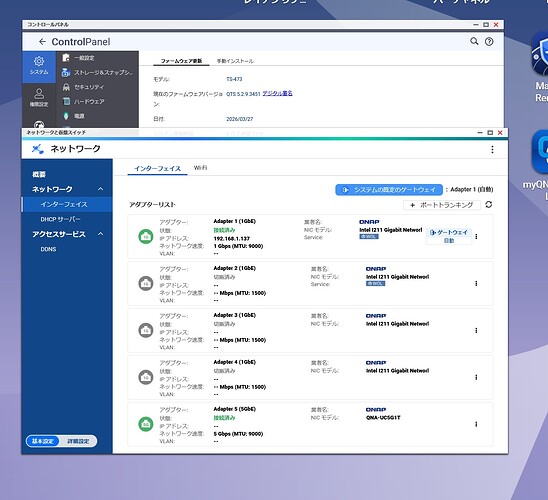The height and width of the screenshot is (500, 548).
Task: Select DDNS in network sidebar
Action: (48, 249)
